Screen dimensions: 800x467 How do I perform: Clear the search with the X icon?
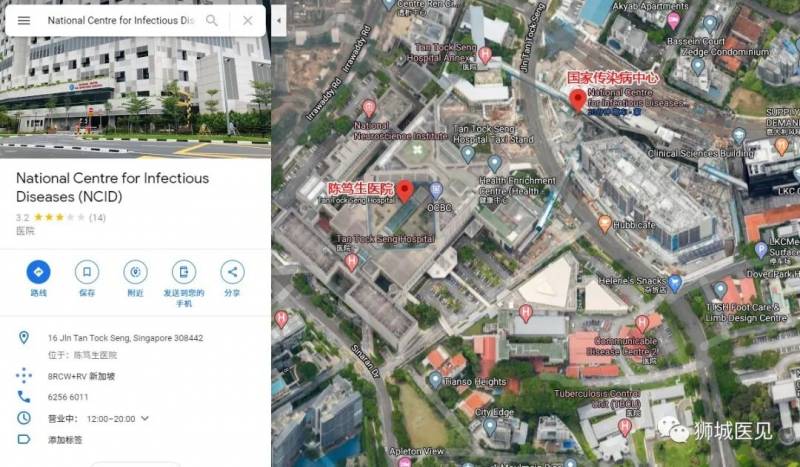247,20
